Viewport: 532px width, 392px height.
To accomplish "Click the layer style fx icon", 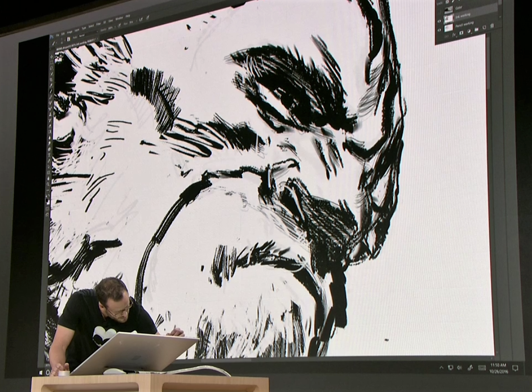I will point(454,34).
